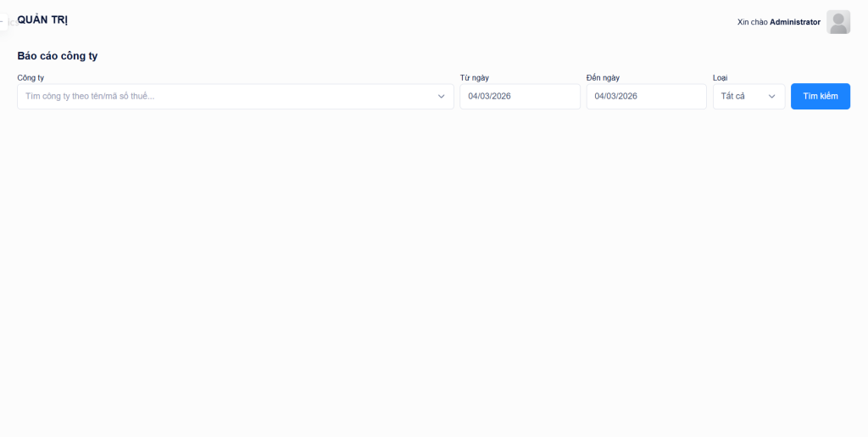
Task: Click the Administrator username text
Action: [794, 22]
